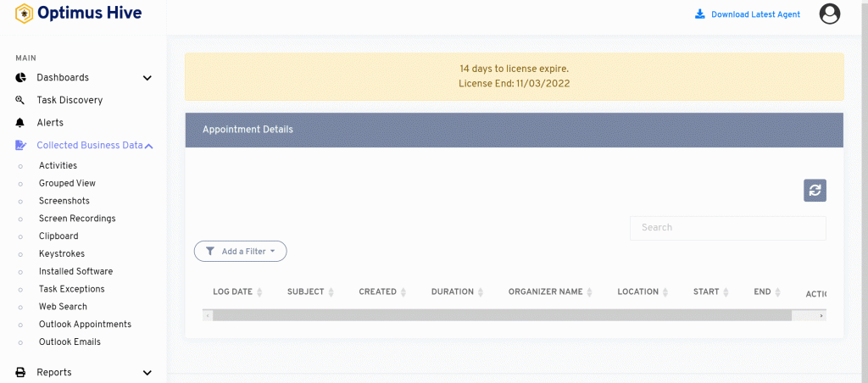This screenshot has width=868, height=383.
Task: Expand the Dashboards chevron
Action: click(147, 78)
